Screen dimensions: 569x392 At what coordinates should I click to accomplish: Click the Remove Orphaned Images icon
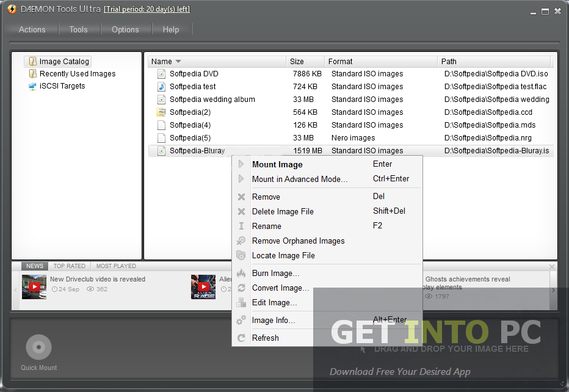tap(241, 241)
